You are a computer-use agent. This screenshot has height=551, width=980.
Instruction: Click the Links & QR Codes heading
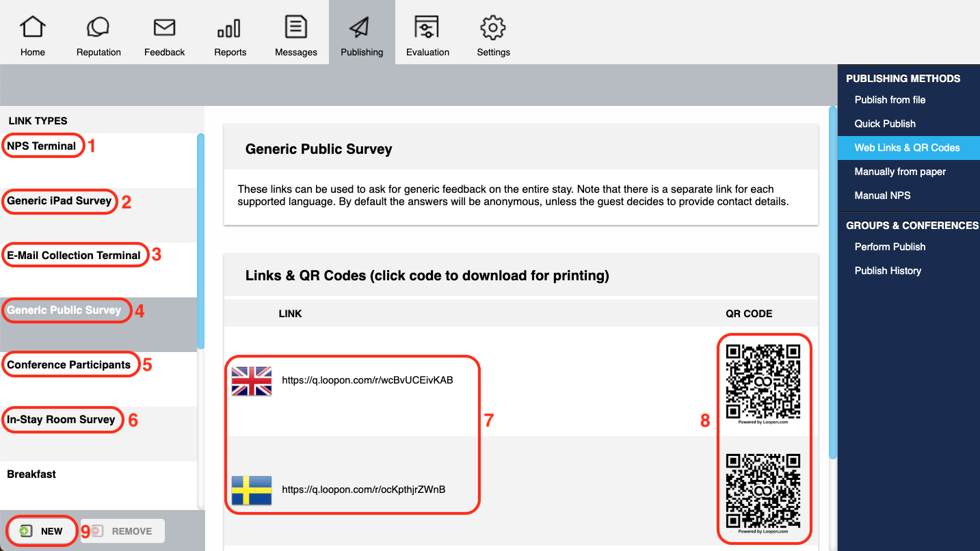pyautogui.click(x=427, y=276)
